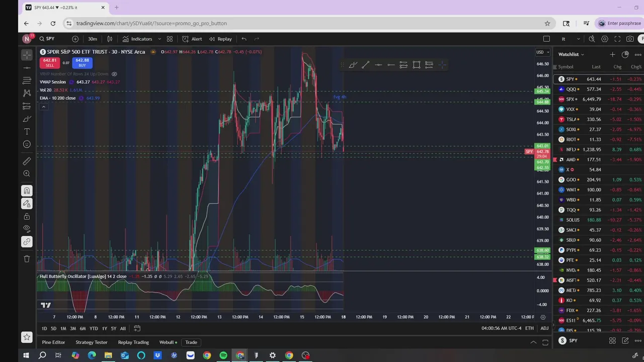The height and width of the screenshot is (362, 644).
Task: Select the trend line tool in left sidebar
Action: point(27,67)
